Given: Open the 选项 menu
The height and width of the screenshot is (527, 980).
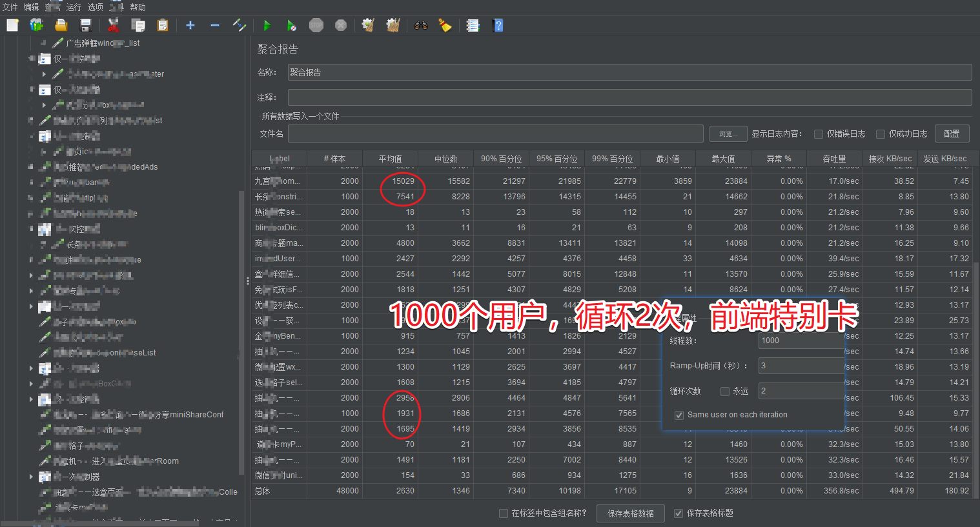Looking at the screenshot, I should 95,7.
